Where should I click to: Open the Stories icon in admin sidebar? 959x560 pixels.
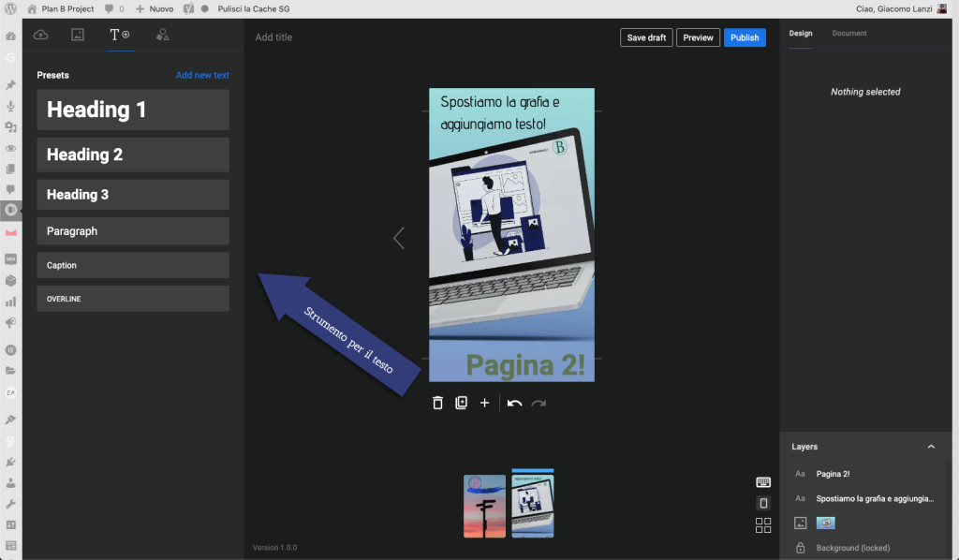point(10,210)
